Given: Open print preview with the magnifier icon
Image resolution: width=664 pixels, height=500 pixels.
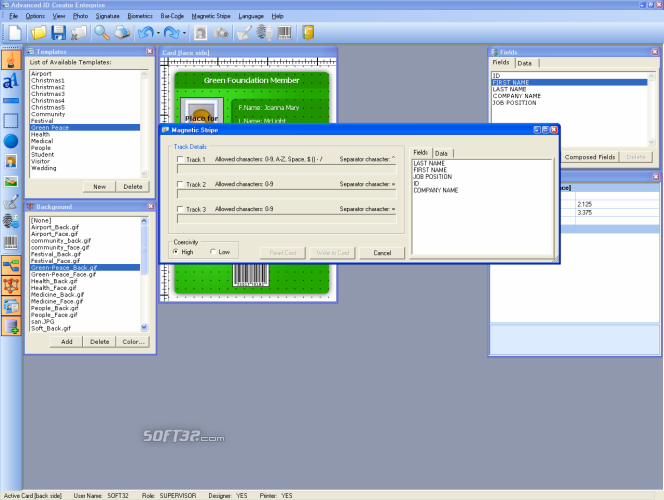Looking at the screenshot, I should (x=102, y=33).
